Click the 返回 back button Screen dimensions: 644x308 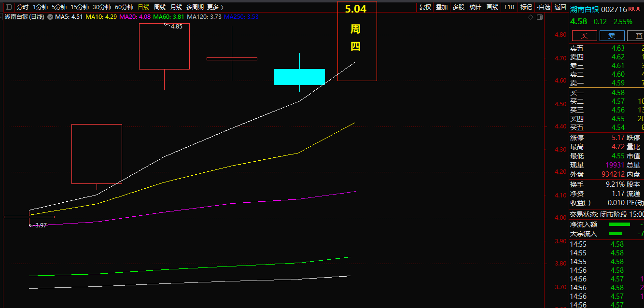tap(560, 7)
